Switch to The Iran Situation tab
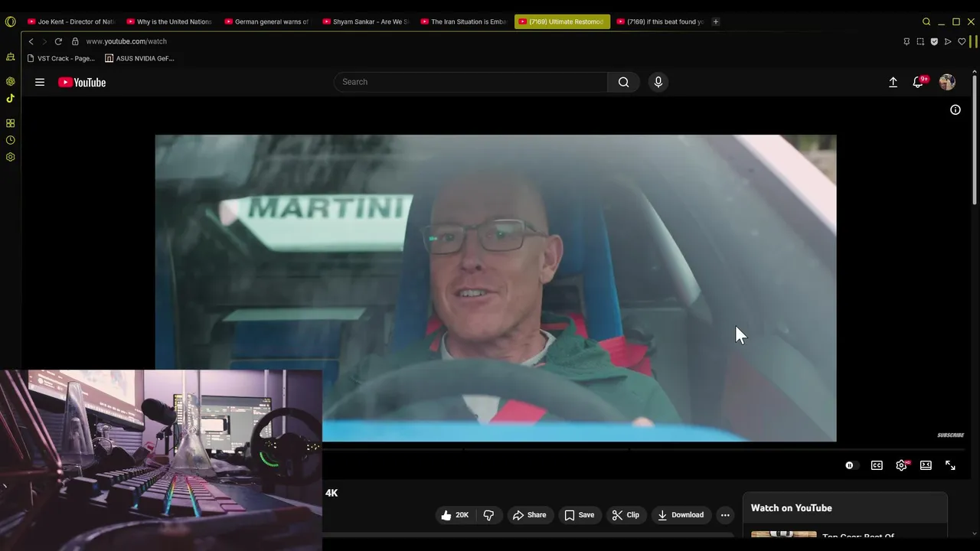The image size is (980, 551). point(464,21)
